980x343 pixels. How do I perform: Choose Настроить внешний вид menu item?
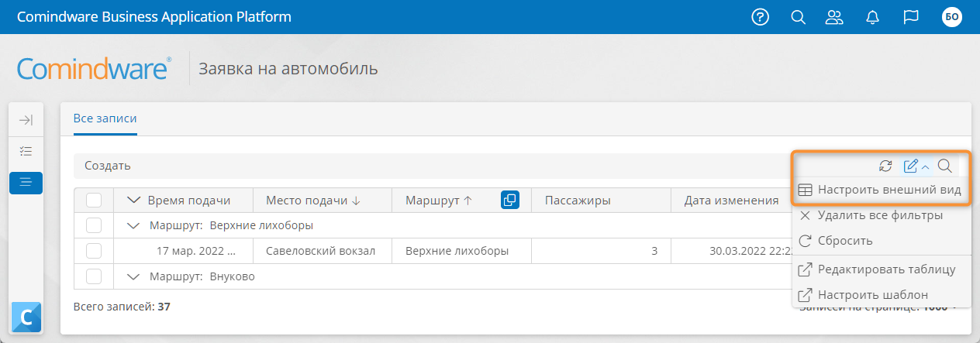tap(882, 190)
